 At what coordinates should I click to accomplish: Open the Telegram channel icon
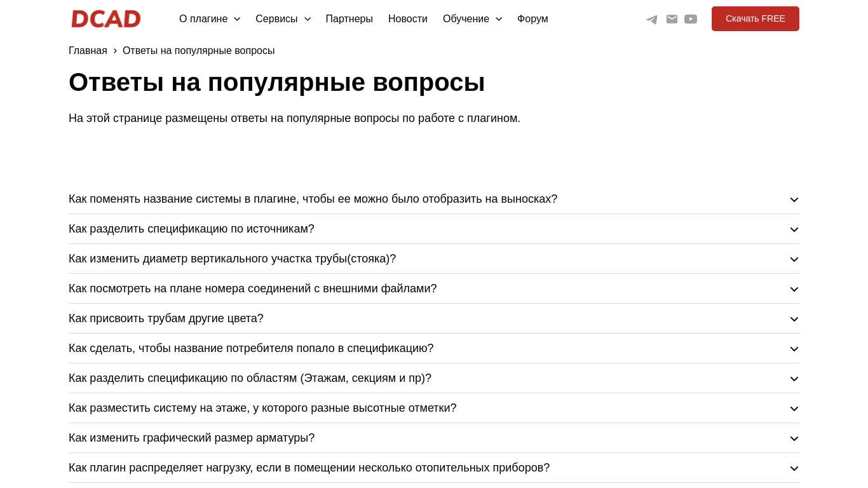651,19
